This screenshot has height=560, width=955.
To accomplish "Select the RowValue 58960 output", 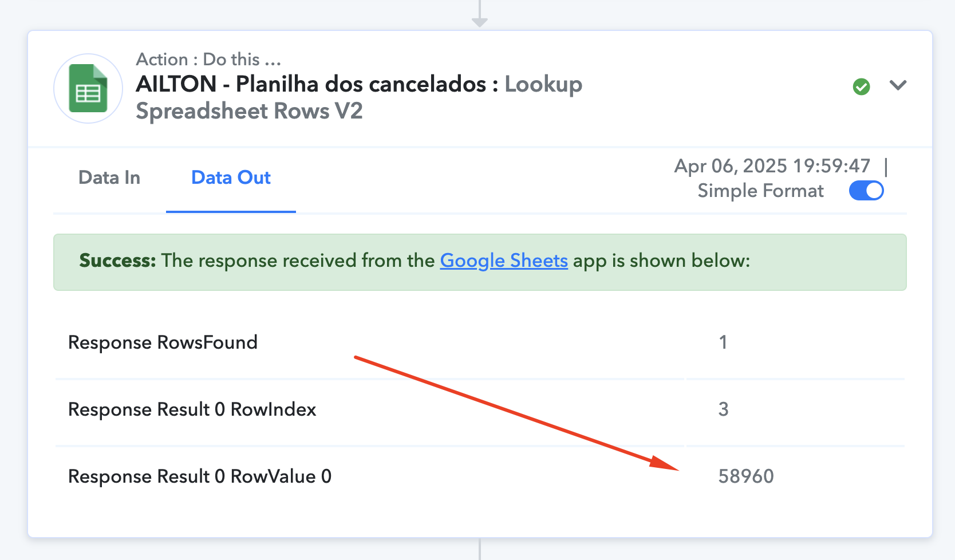I will point(746,476).
